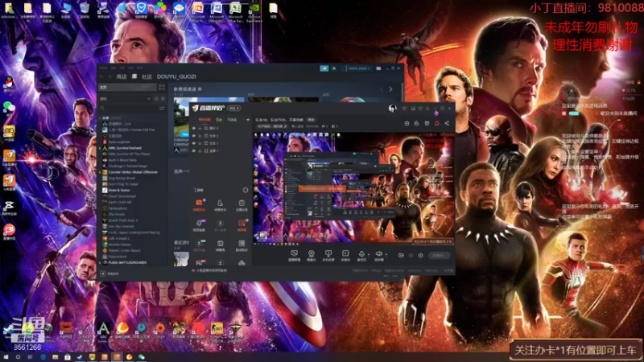The image size is (644, 362).
Task: Select the first scene tab highlighted red
Action: tap(204, 120)
